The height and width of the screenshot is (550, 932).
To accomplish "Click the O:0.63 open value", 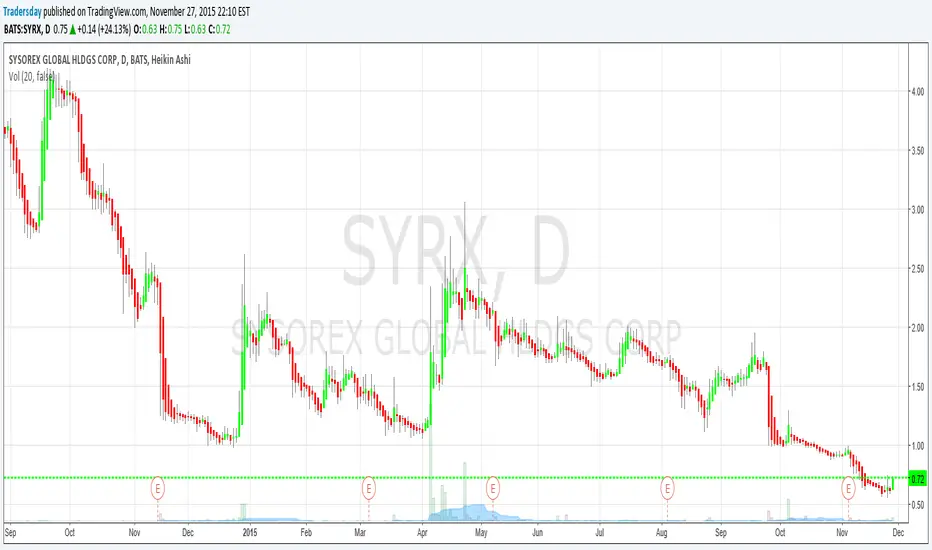I will (x=146, y=29).
